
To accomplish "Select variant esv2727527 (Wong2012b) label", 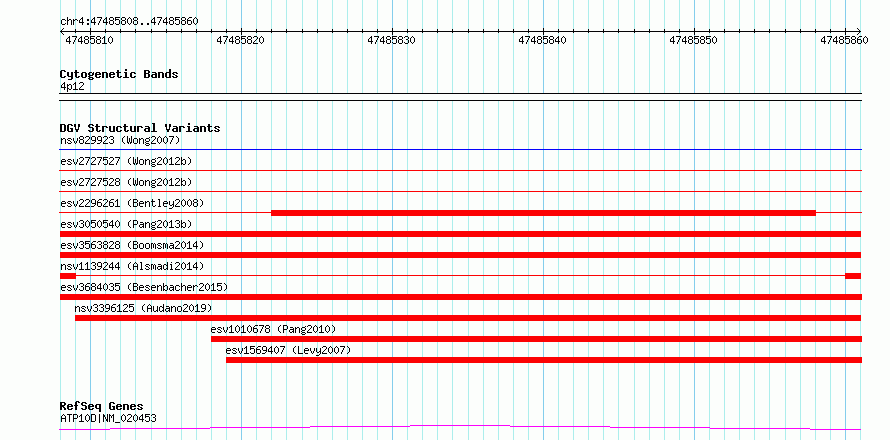I will (126, 161).
